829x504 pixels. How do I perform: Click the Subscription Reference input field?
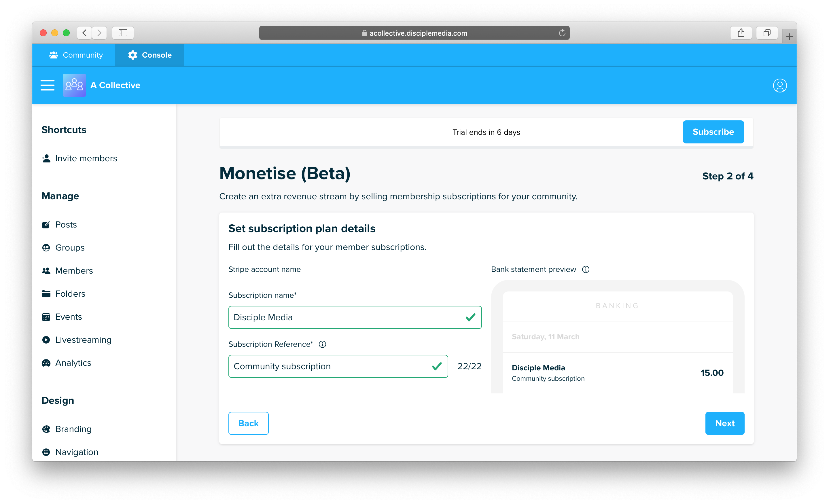(x=338, y=366)
